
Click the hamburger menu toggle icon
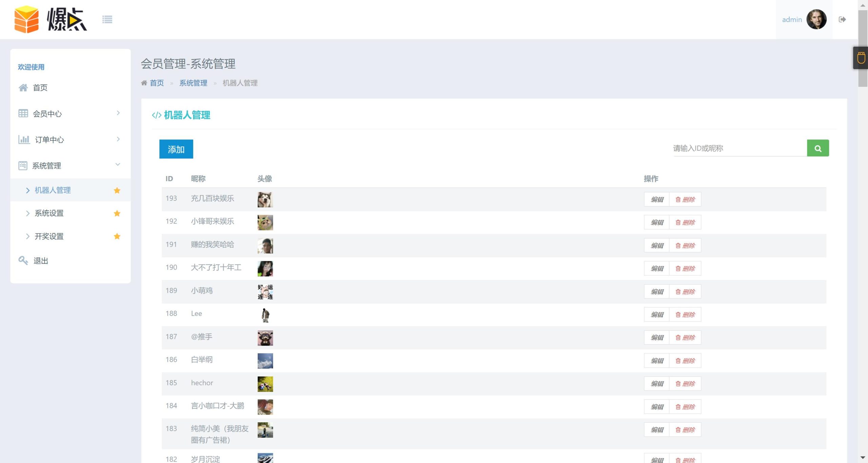[x=107, y=19]
